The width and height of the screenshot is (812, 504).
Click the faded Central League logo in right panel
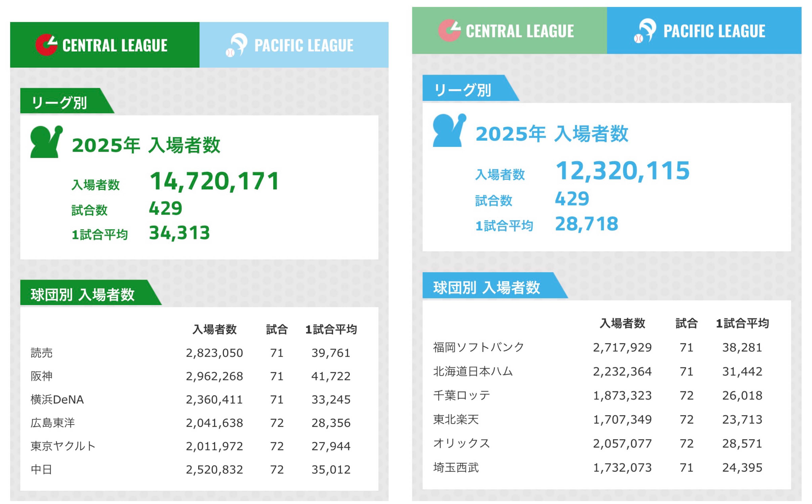pos(449,30)
